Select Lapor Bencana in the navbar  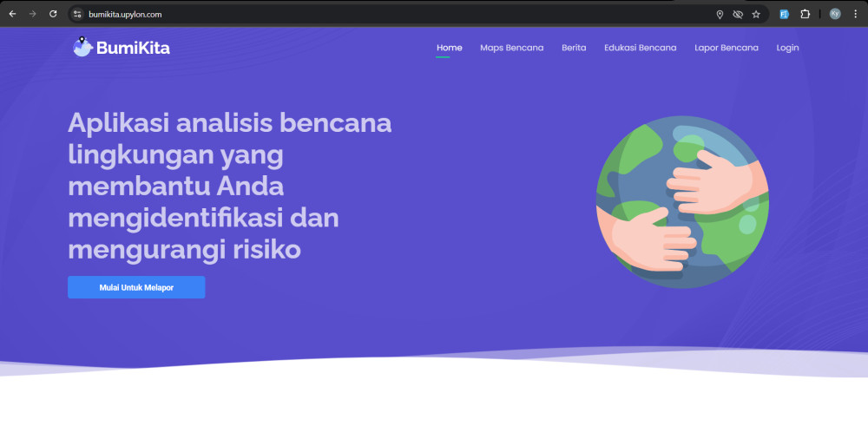click(x=726, y=48)
